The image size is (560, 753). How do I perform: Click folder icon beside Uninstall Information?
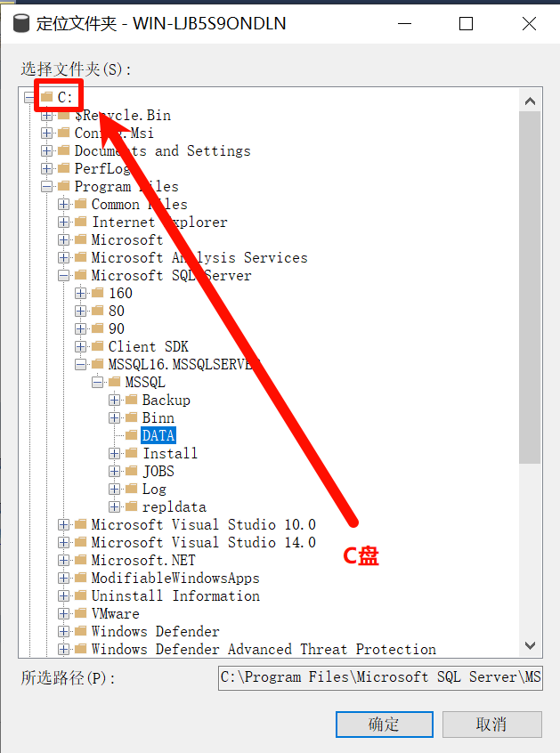81,595
